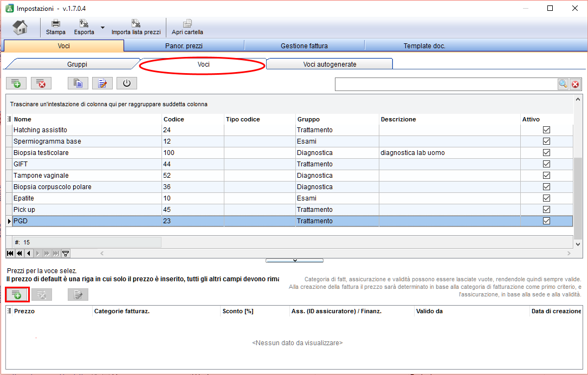
Task: Open the Esporta dropdown arrow
Action: coord(102,28)
